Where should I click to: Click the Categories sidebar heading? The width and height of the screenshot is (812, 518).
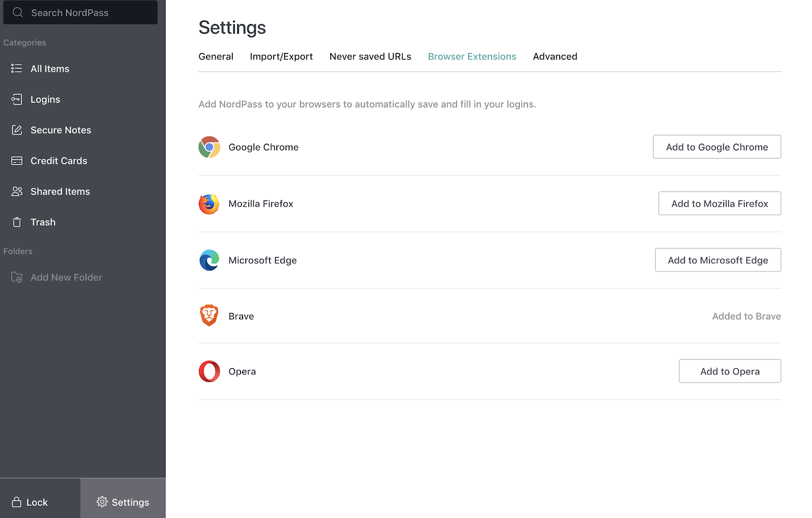(24, 43)
